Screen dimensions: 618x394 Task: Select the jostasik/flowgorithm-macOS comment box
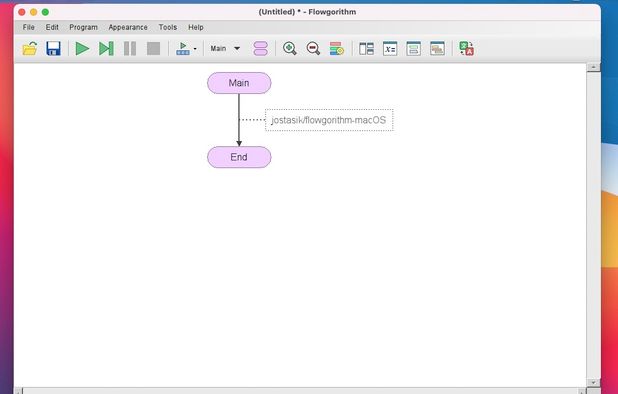click(x=329, y=120)
